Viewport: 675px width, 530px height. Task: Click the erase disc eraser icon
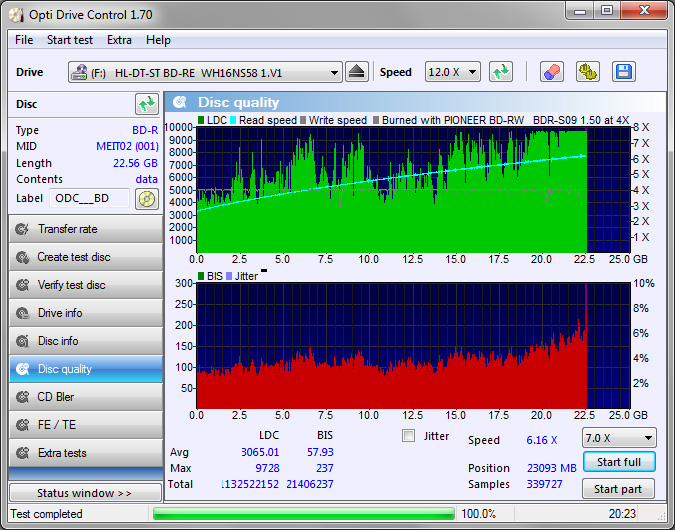coord(551,72)
